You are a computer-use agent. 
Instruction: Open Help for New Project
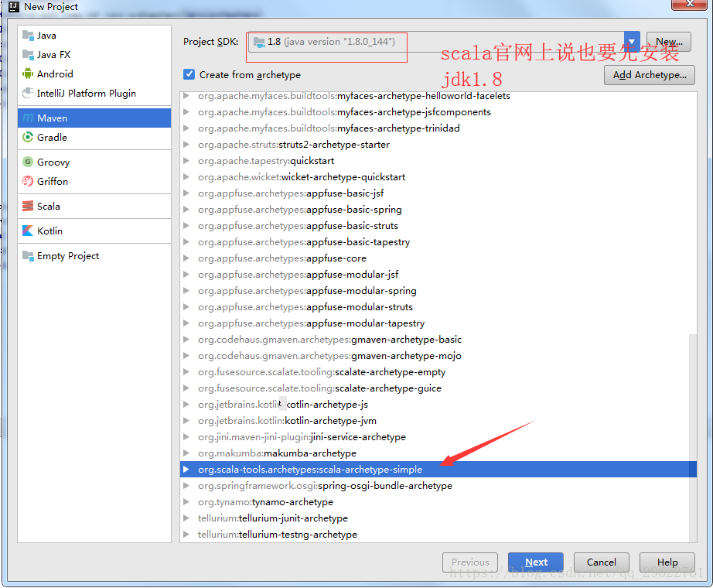pyautogui.click(x=667, y=562)
